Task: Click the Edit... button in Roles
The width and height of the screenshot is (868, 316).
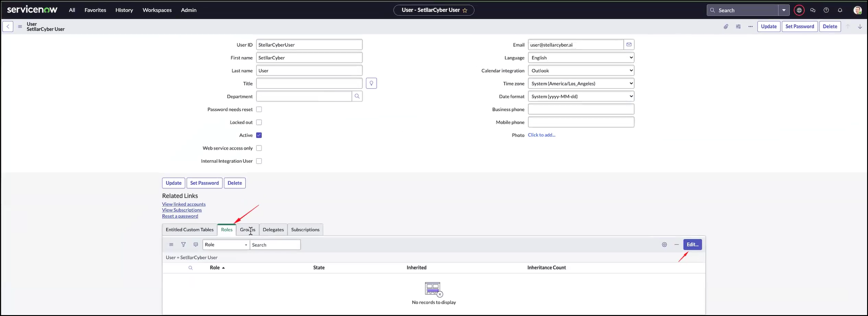Action: point(692,245)
